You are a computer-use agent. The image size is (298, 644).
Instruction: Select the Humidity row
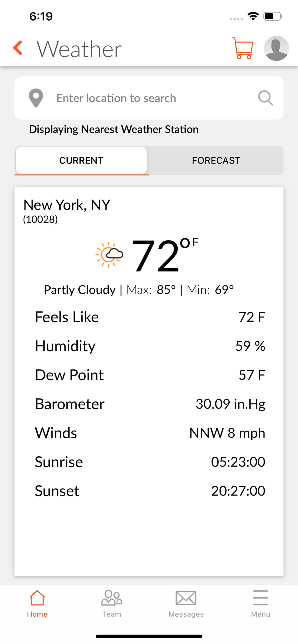pos(150,346)
